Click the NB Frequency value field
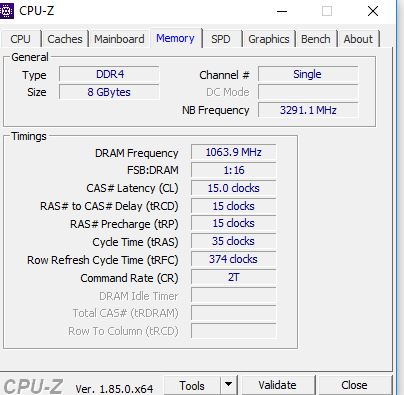404x395 pixels. (x=308, y=110)
